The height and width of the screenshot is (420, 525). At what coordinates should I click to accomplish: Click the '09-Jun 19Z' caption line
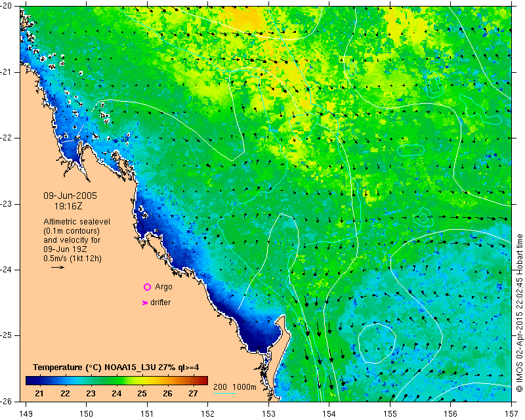65,249
